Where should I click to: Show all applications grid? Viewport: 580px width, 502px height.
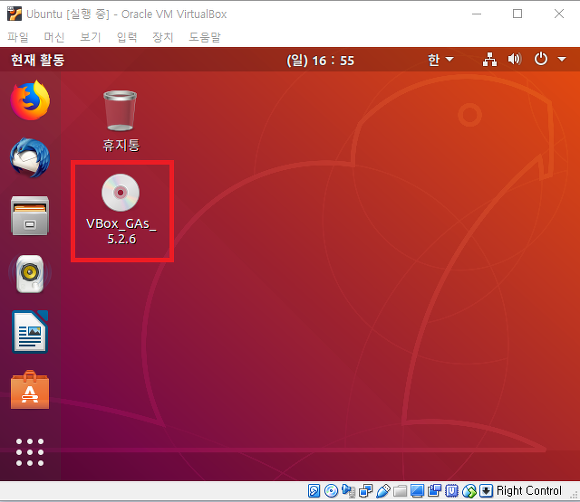[x=30, y=452]
